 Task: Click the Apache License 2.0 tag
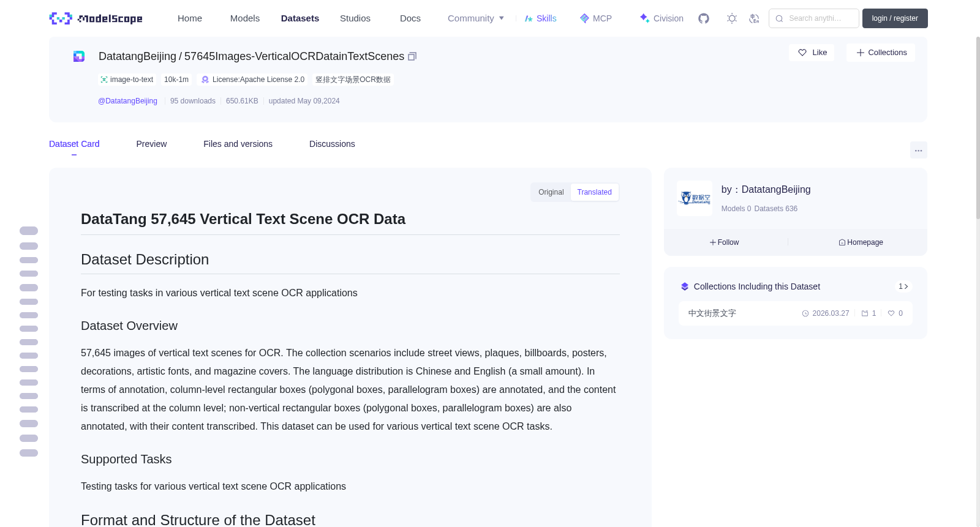coord(253,80)
